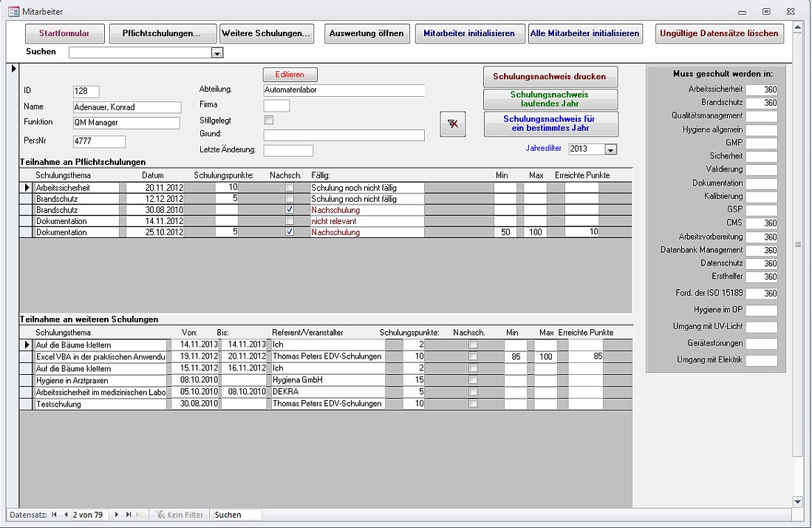The width and height of the screenshot is (812, 528).
Task: Click the filter removal icon button
Action: pyautogui.click(x=453, y=124)
